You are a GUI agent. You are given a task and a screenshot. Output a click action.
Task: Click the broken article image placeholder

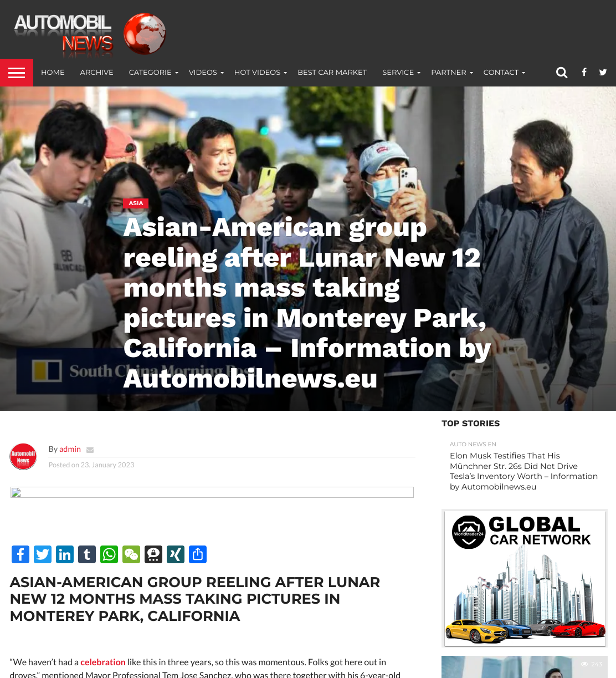tap(212, 492)
